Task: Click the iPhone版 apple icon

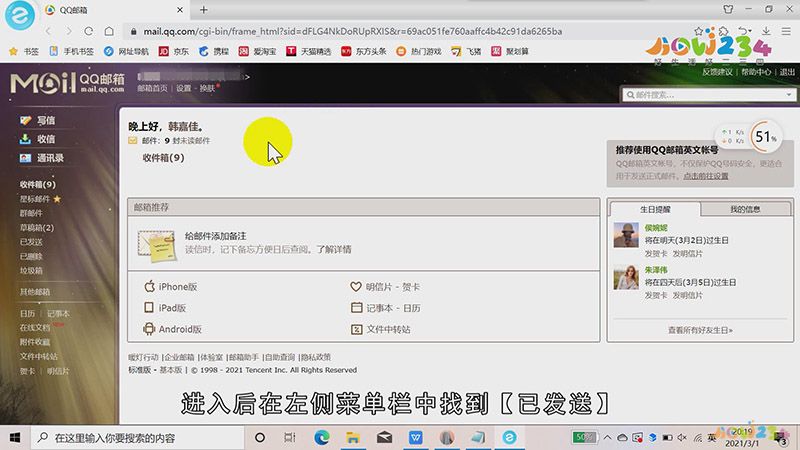Action: click(149, 286)
